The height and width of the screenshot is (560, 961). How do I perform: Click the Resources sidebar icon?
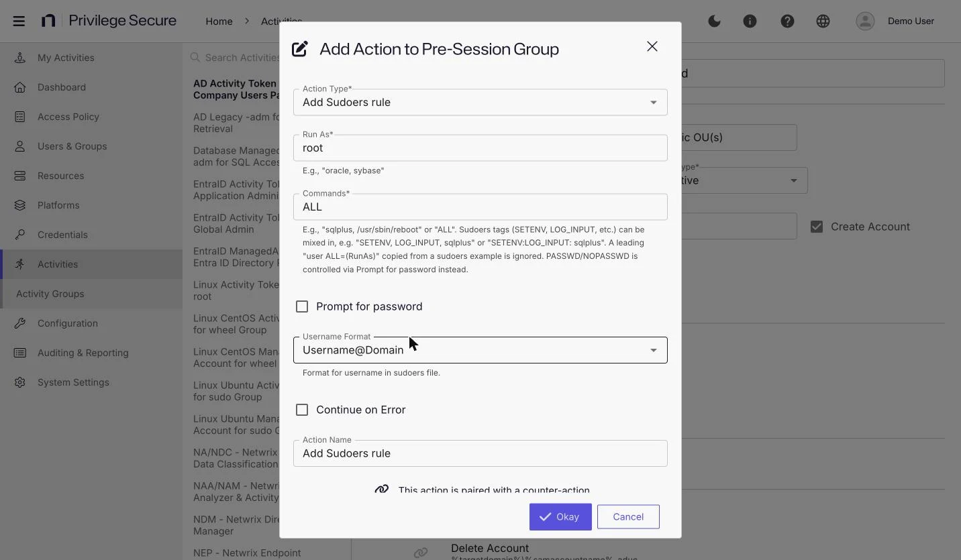(x=20, y=176)
